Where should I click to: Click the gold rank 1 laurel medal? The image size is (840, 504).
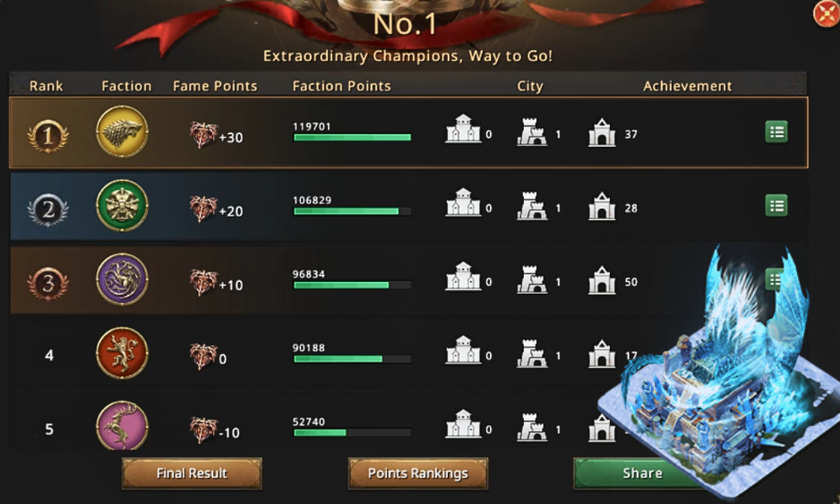[x=47, y=135]
